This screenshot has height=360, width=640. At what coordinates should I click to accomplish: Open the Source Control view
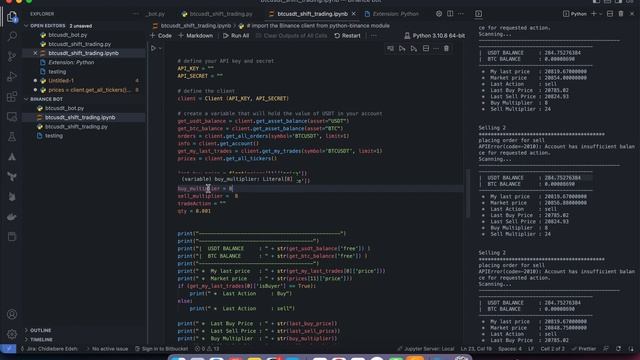coord(12,56)
